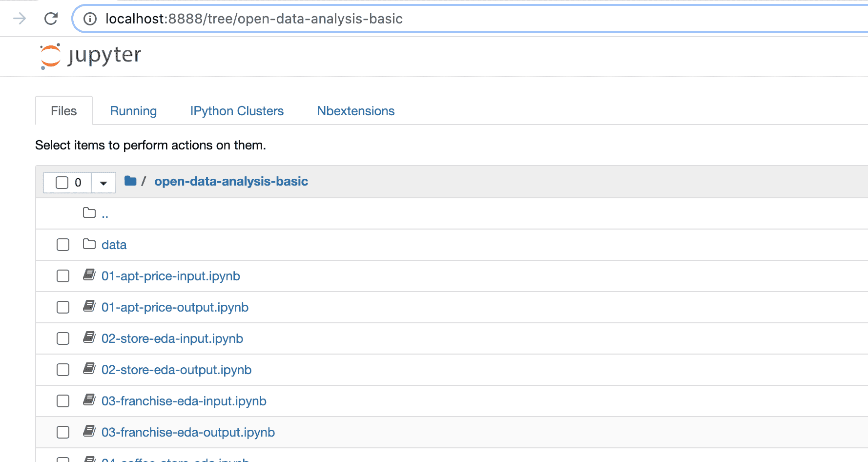Click the data folder icon
This screenshot has width=868, height=462.
89,244
